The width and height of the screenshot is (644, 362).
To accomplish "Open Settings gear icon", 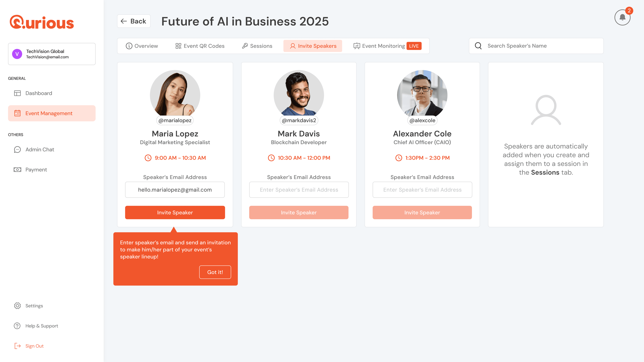I will 17,306.
